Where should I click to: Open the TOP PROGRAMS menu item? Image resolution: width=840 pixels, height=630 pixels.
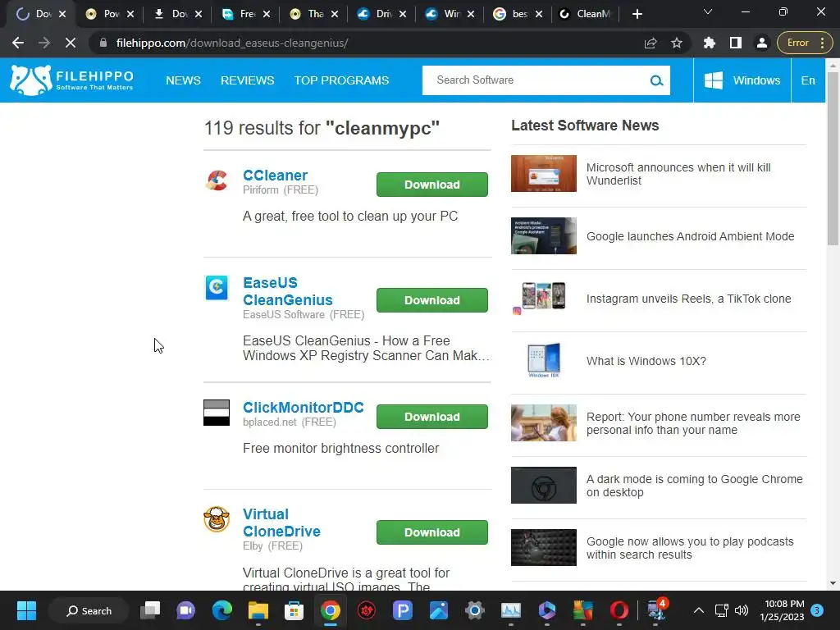(341, 80)
